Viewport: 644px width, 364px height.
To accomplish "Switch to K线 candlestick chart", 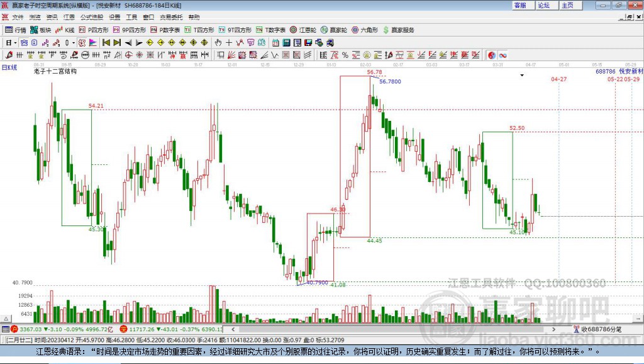I will 65,30.
